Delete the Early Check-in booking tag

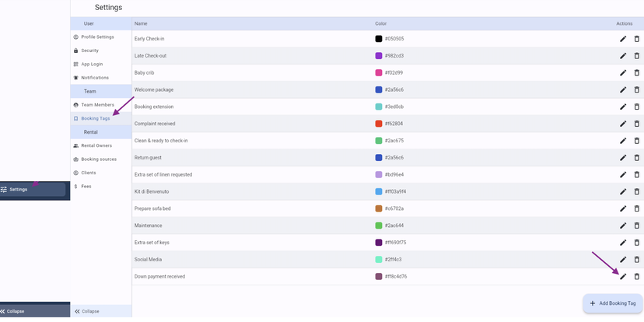pos(636,39)
